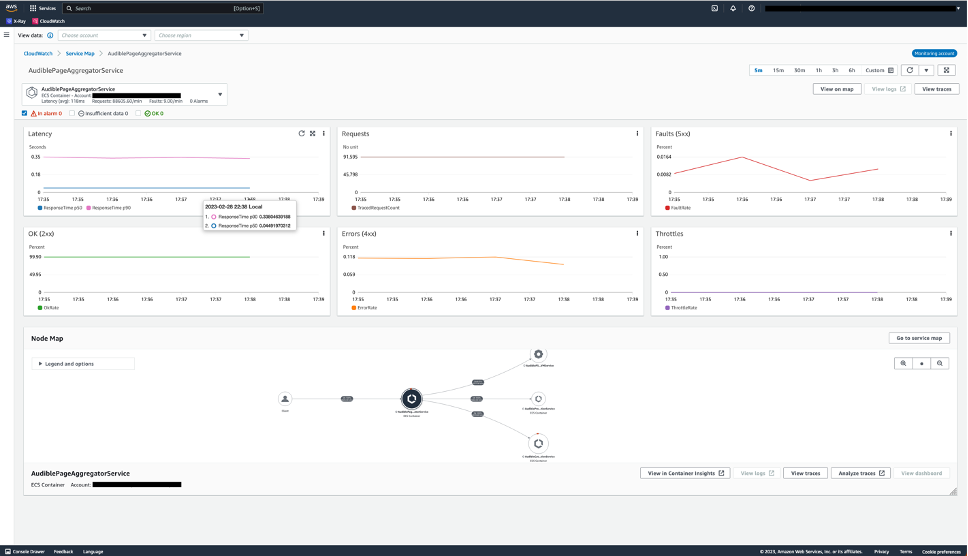Click the top View traces button

[937, 89]
